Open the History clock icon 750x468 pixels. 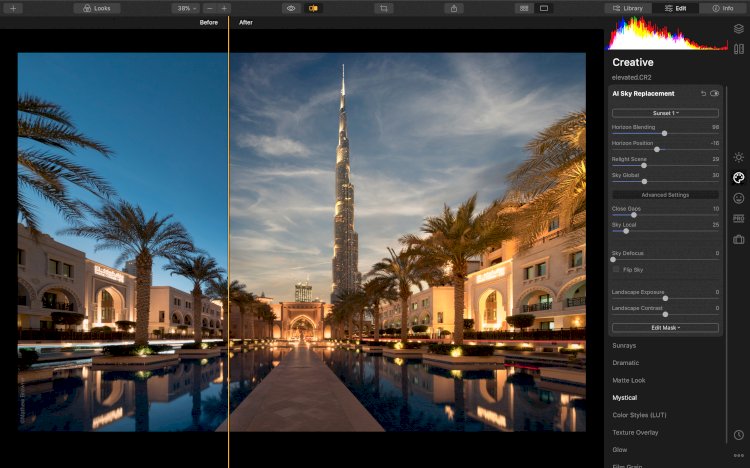pyautogui.click(x=739, y=435)
